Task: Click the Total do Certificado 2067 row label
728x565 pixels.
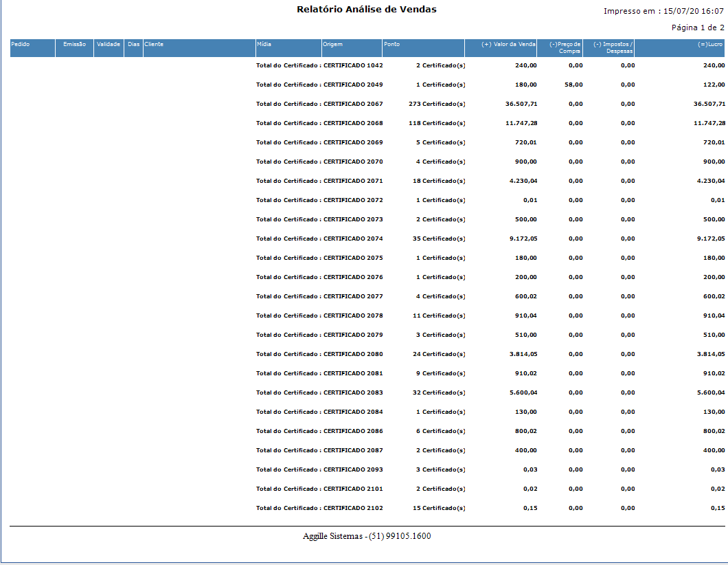Action: [x=319, y=104]
